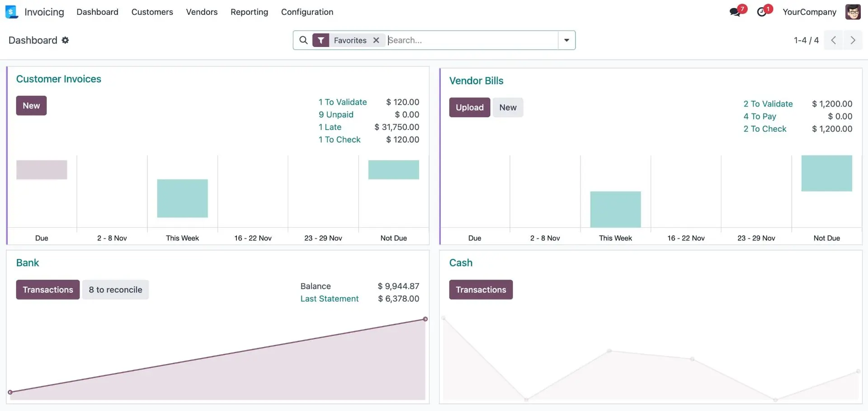868x411 pixels.
Task: Click the search magnifier icon
Action: click(x=303, y=40)
